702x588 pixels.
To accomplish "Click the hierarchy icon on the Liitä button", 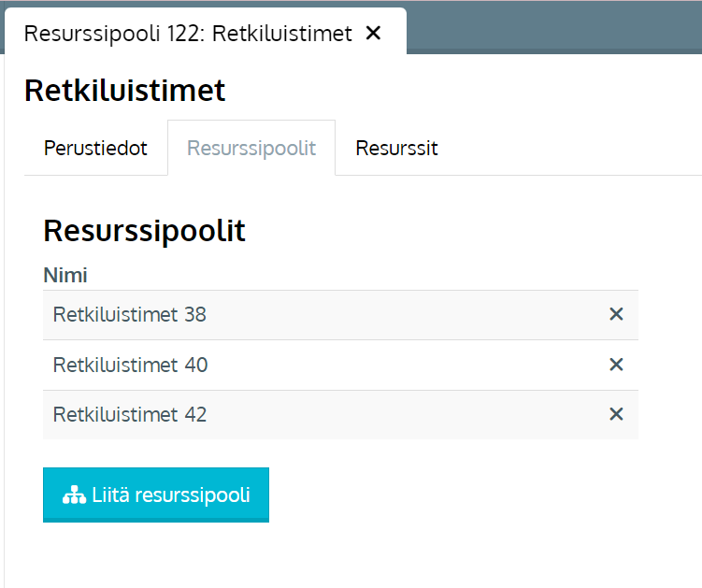I will coord(74,495).
